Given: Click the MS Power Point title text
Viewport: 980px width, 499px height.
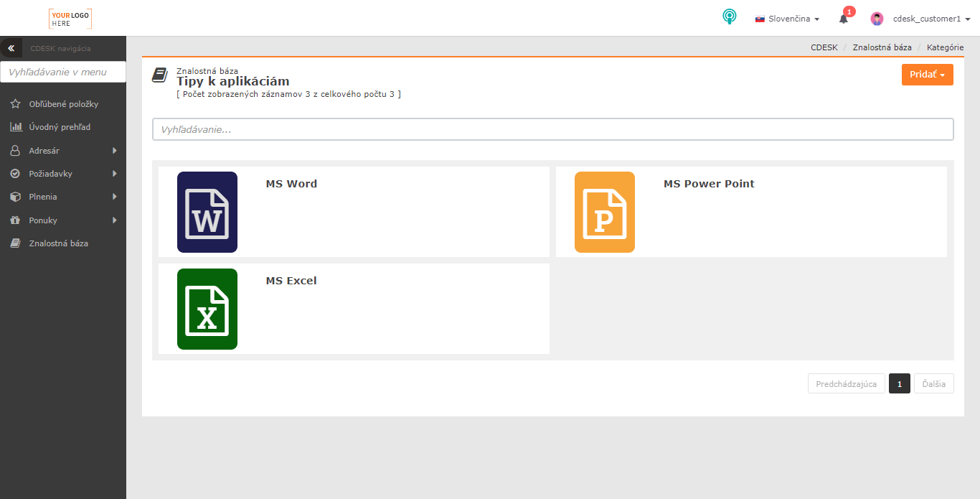Looking at the screenshot, I should 709,184.
